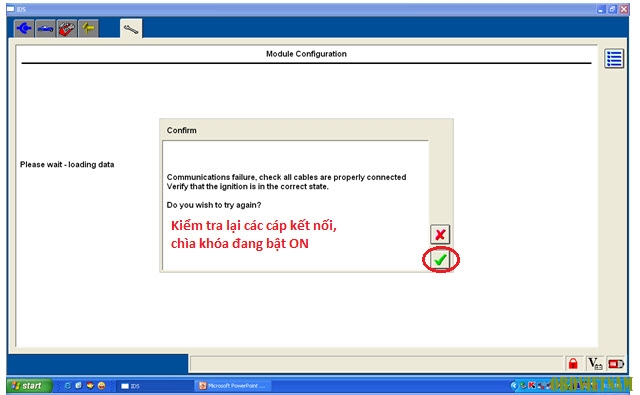Image resolution: width=640 pixels, height=395 pixels.
Task: Restore the IDS window size
Action: click(612, 9)
